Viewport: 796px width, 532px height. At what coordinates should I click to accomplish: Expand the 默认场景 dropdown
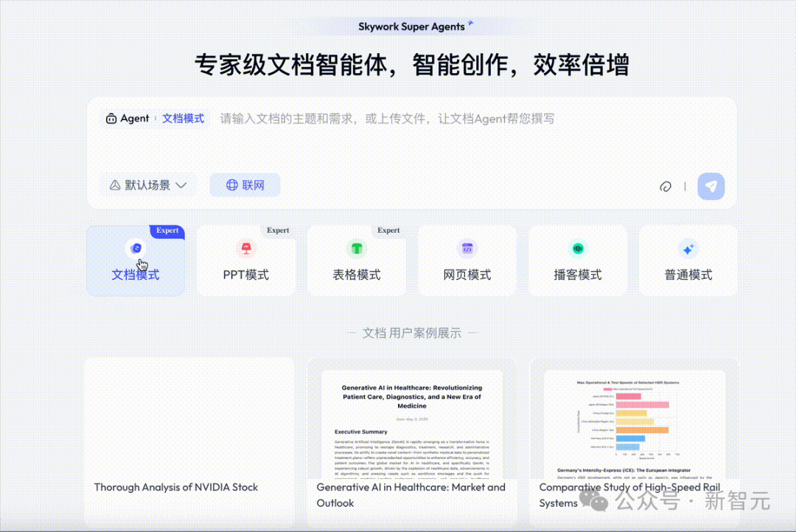181,186
